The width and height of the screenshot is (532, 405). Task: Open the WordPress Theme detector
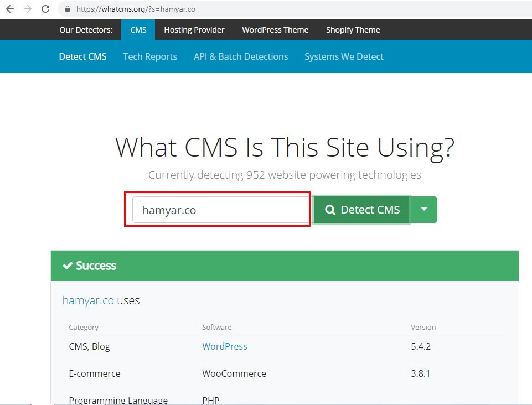point(275,30)
